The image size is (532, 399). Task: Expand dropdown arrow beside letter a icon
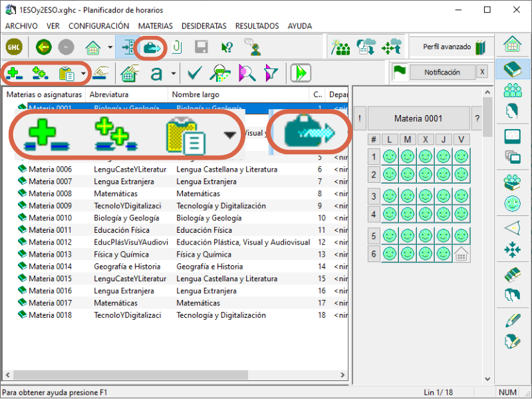coord(174,73)
